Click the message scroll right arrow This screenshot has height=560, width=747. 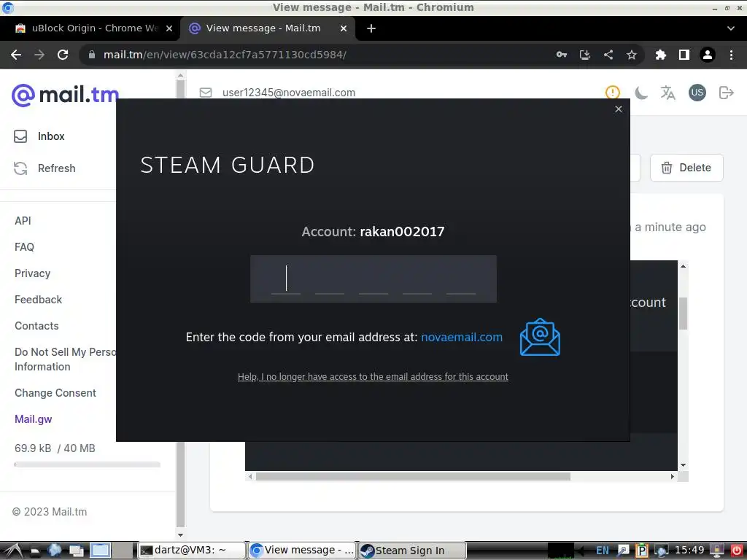[x=672, y=476]
